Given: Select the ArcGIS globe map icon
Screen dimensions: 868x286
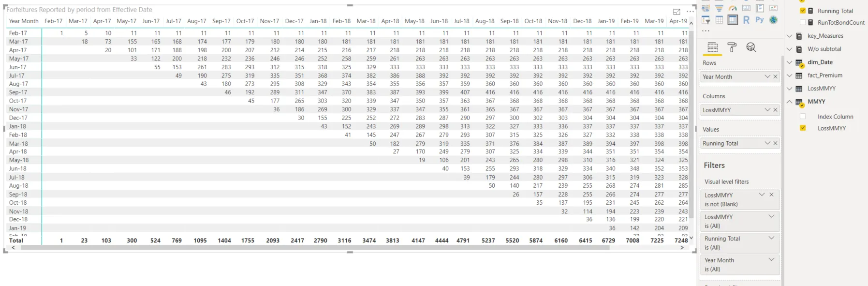Looking at the screenshot, I should coord(773,20).
